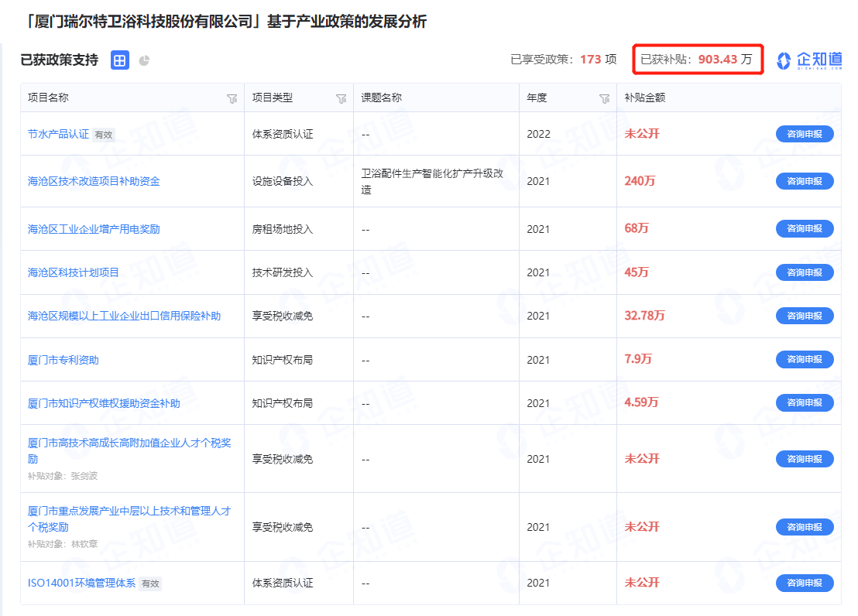858x616 pixels.
Task: Click 咨询申报 for 7.9万 subsidy row
Action: pyautogui.click(x=805, y=359)
